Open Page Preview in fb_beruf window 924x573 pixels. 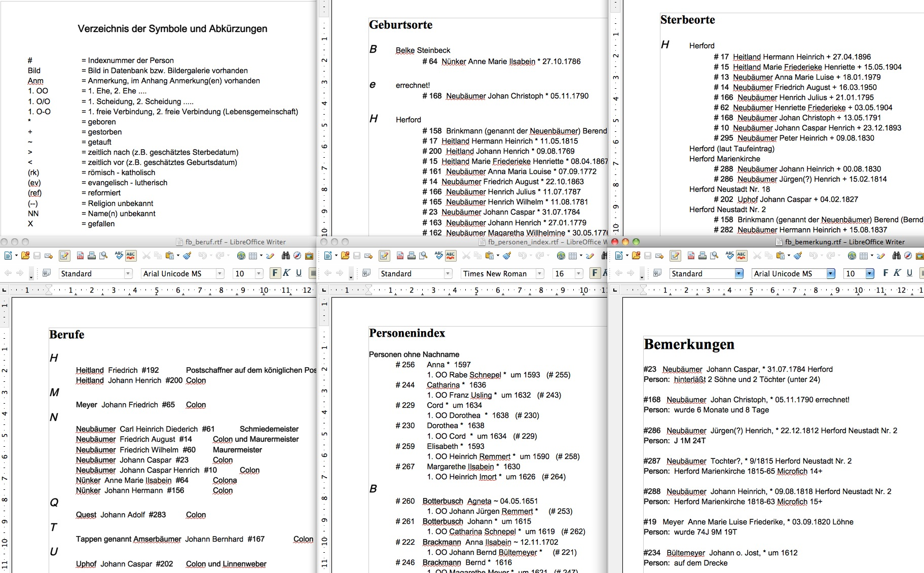103,256
